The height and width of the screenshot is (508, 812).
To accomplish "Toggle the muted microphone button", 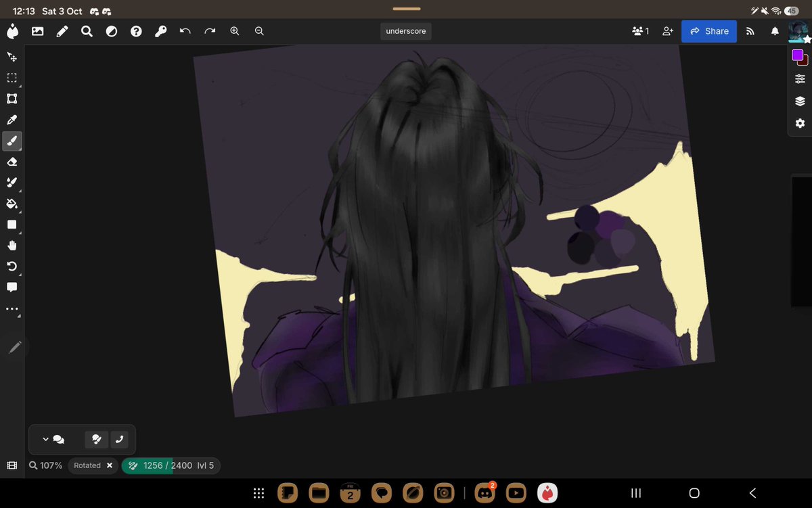I will point(97,439).
